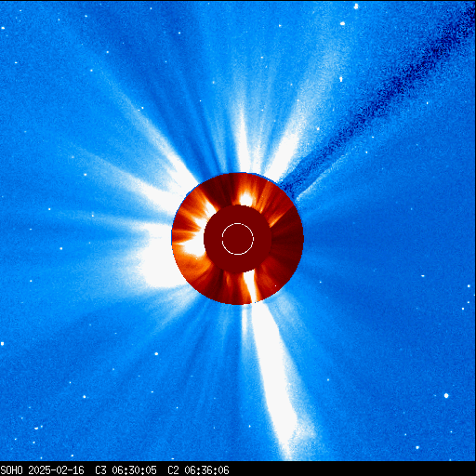Click the white solar disk circle outline
Image resolution: width=476 pixels, height=476 pixels.
[x=238, y=239]
